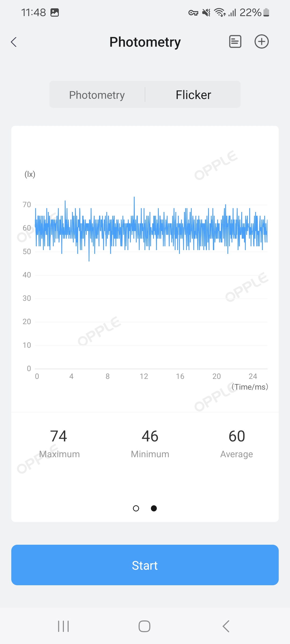This screenshot has width=290, height=644.
Task: Tap the Wi-Fi status icon
Action: (x=220, y=12)
